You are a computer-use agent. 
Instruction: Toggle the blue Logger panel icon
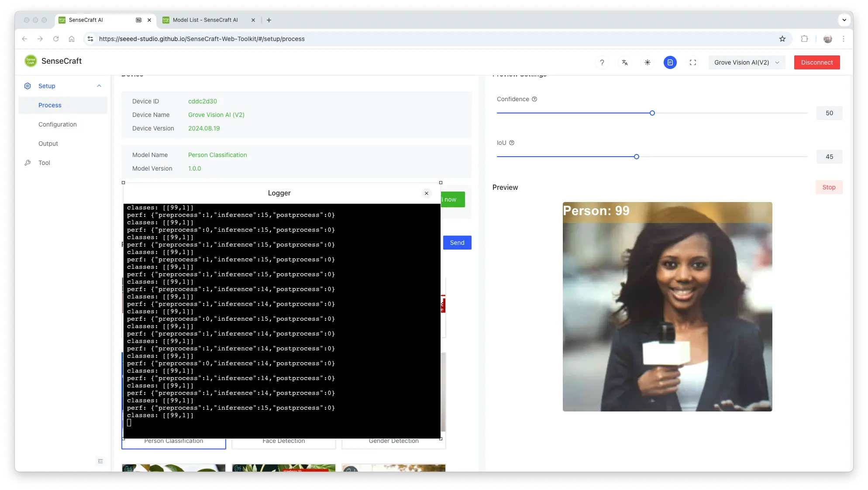(x=670, y=62)
